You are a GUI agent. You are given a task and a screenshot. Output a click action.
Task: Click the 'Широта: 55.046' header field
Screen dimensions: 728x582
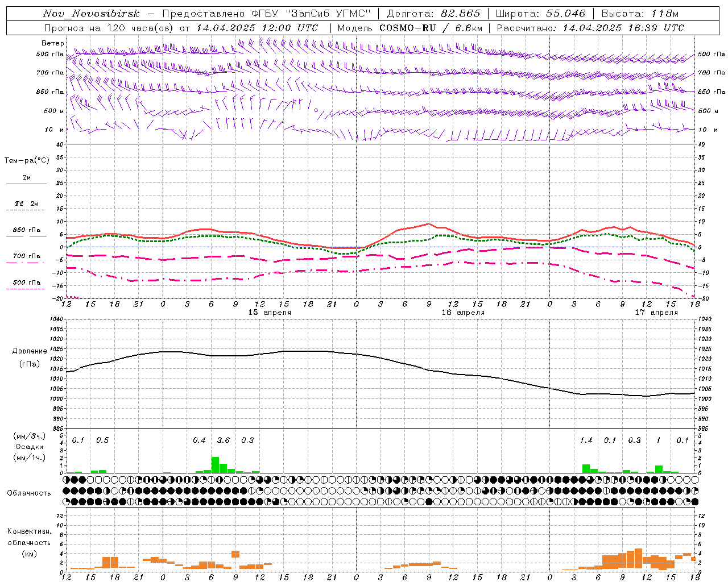coord(541,14)
